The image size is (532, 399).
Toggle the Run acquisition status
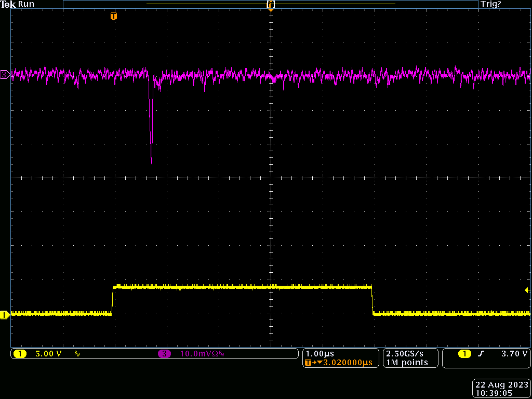26,4
